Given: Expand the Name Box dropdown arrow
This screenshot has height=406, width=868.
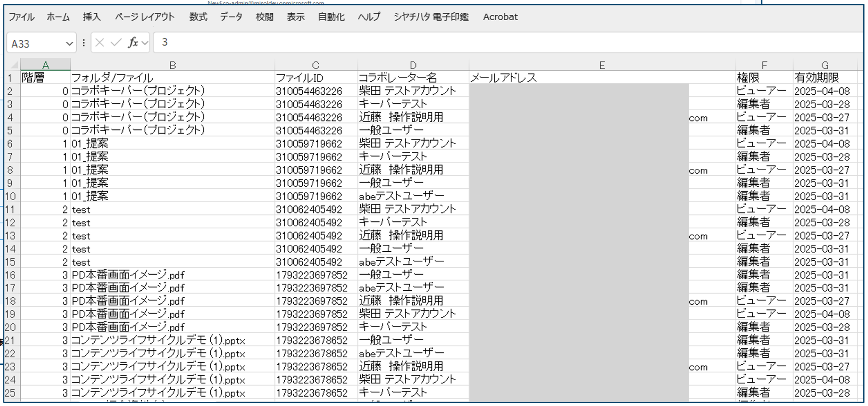Looking at the screenshot, I should [x=69, y=44].
